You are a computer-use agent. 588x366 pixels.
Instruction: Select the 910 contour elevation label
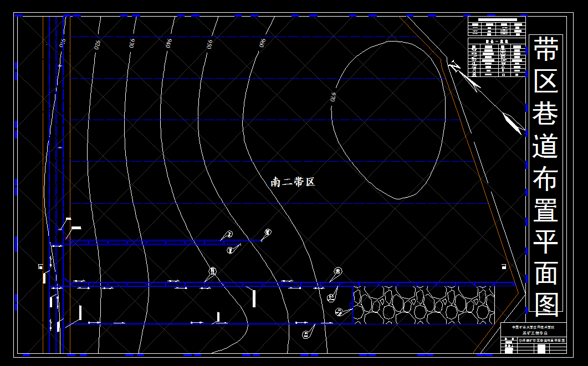(62, 43)
